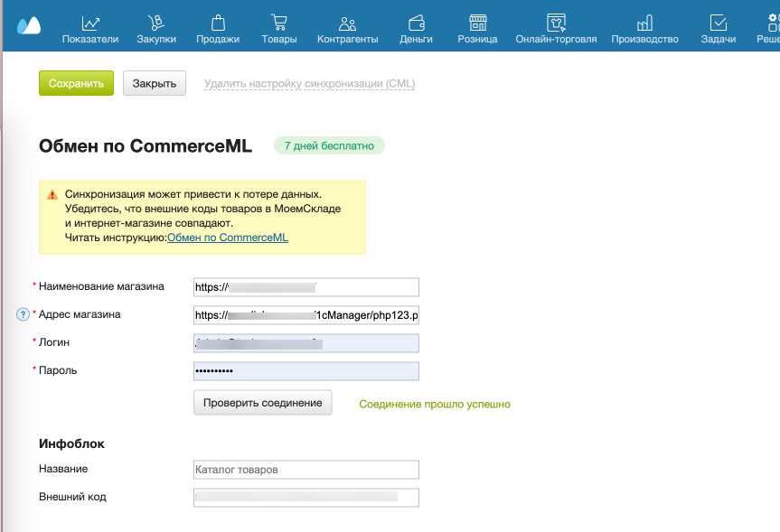
Task: Click the Обмен по CommerceML heading
Action: coord(146,146)
